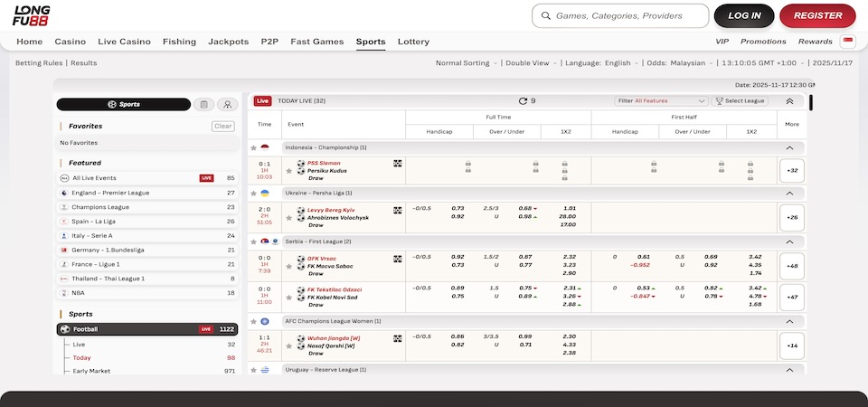This screenshot has height=407, width=868.
Task: Select the Sports pill in sidebar
Action: [x=124, y=104]
